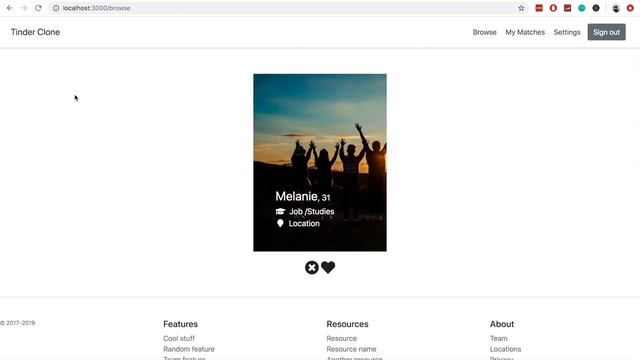640x360 pixels.
Task: Click the 2017-2019 copyright text
Action: coord(18,323)
